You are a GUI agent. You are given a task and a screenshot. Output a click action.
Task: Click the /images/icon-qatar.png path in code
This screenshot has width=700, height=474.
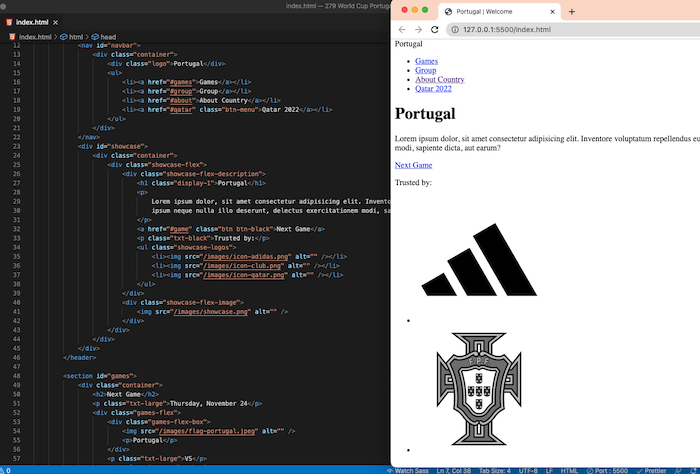[x=244, y=275]
